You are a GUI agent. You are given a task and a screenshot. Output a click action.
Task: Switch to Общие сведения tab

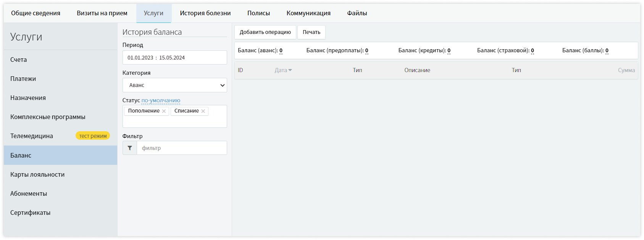(36, 13)
